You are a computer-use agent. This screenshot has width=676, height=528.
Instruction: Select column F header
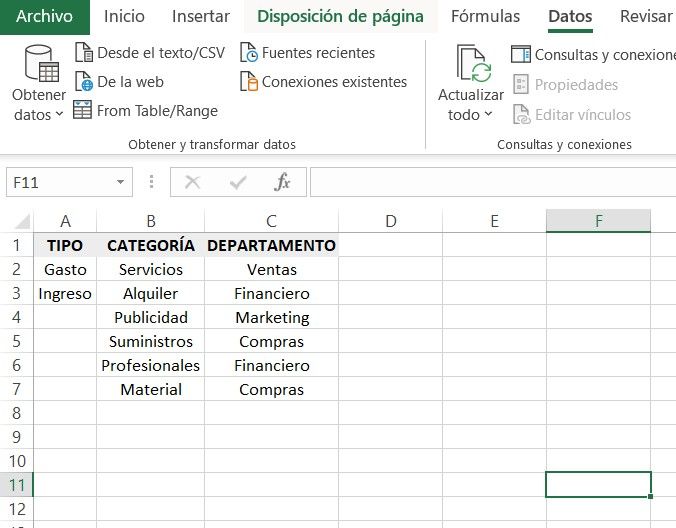(x=598, y=221)
